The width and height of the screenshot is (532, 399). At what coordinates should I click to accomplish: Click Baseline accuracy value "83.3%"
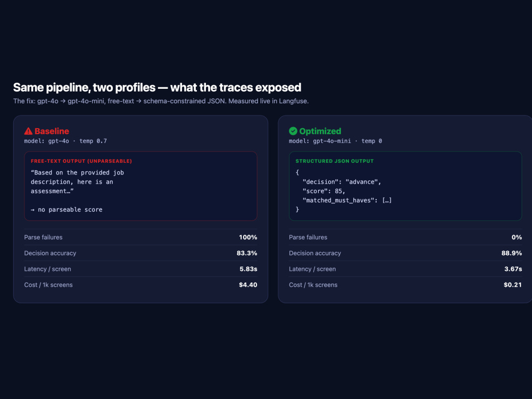pos(247,253)
